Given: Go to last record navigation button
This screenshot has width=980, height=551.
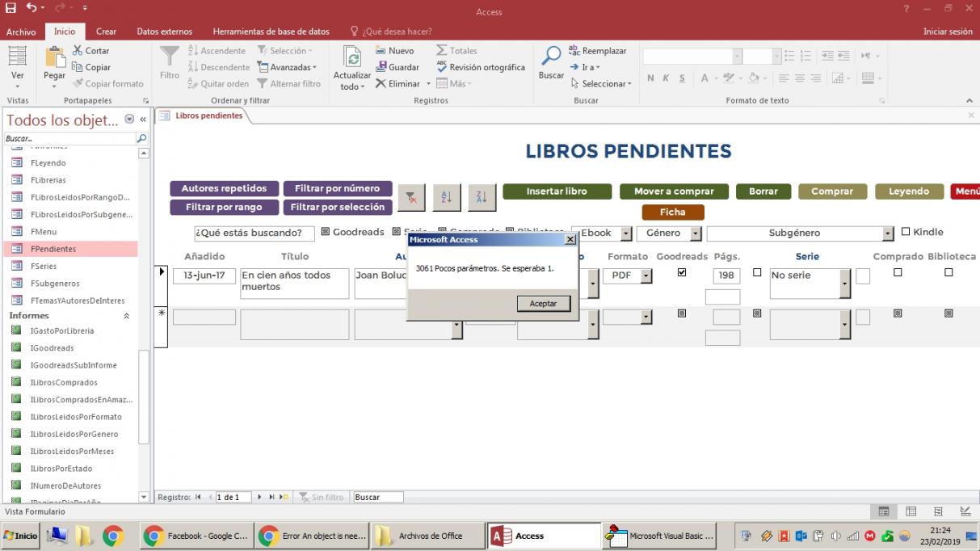Looking at the screenshot, I should pos(271,497).
